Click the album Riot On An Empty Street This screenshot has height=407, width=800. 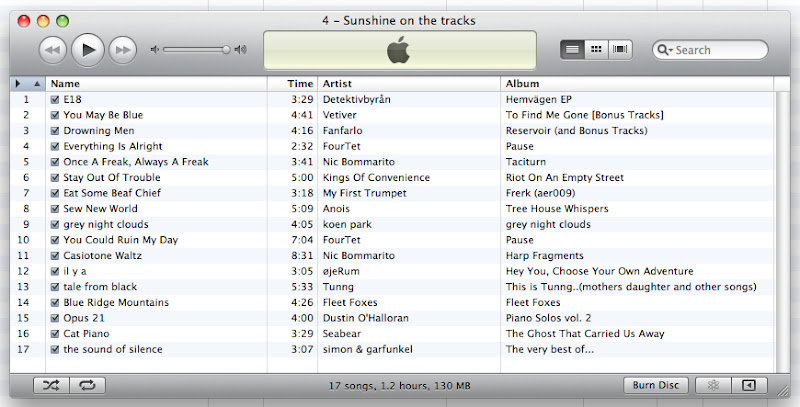(564, 177)
